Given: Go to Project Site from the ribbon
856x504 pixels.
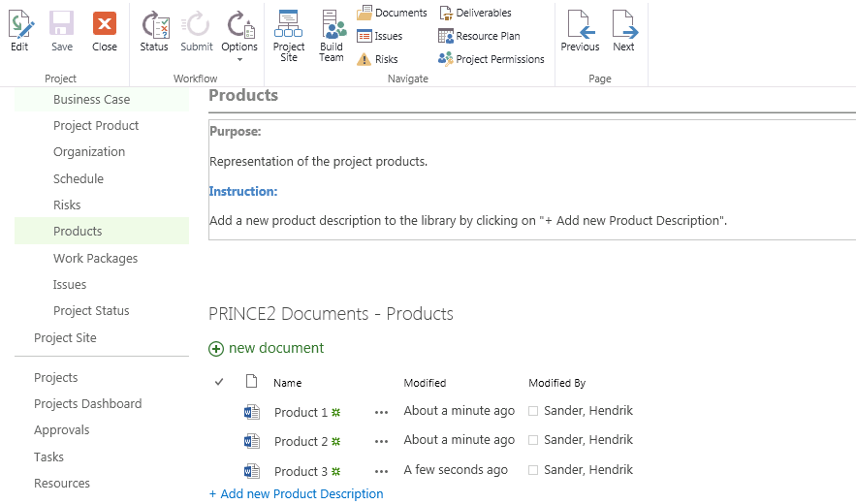Looking at the screenshot, I should click(x=289, y=35).
